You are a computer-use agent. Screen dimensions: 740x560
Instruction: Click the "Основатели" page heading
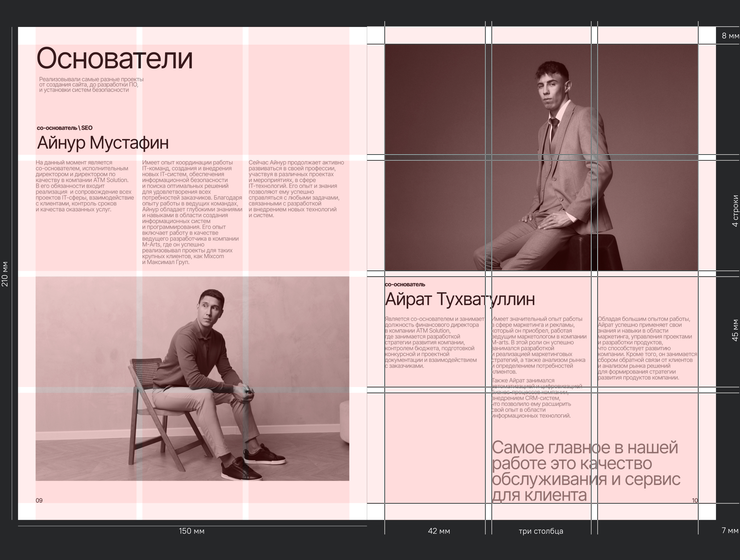[114, 58]
